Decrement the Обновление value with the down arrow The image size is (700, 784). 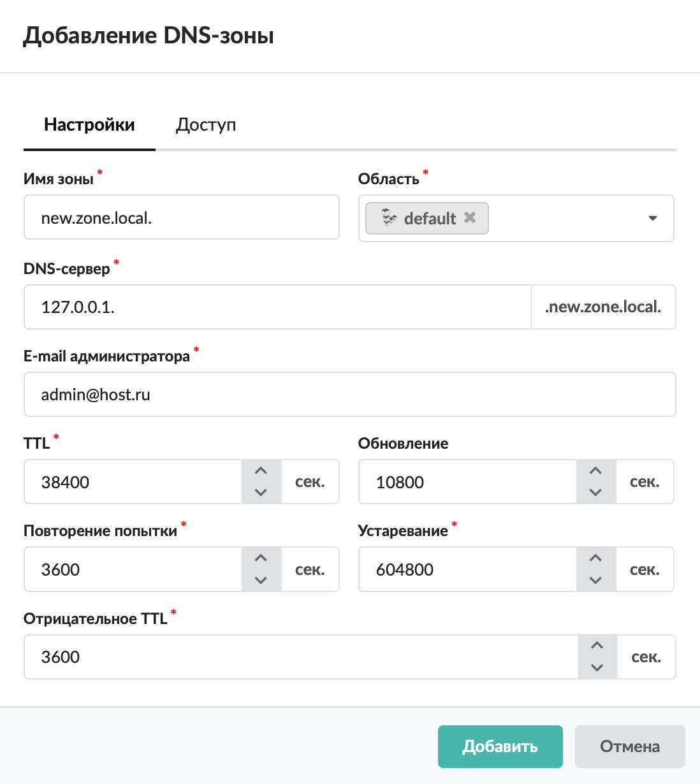coord(595,492)
